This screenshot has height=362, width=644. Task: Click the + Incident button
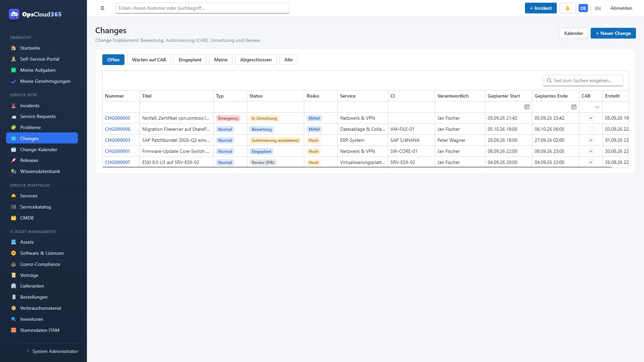(541, 8)
